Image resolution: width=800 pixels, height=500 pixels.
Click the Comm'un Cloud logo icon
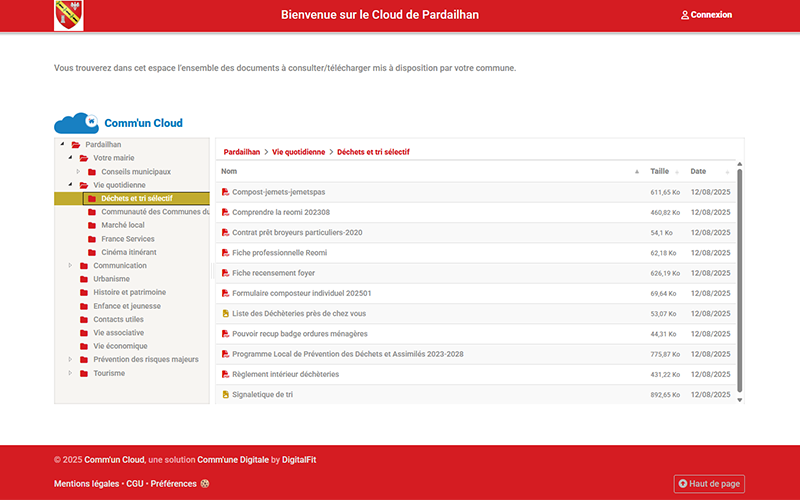coord(77,123)
